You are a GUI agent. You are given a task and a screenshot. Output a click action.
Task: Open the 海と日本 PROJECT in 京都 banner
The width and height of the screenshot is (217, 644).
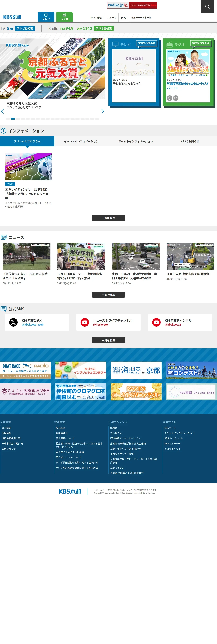136,370
